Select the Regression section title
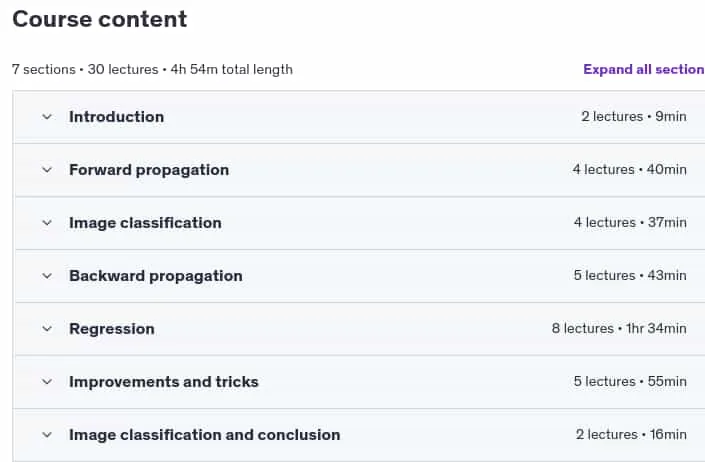Image resolution: width=705 pixels, height=462 pixels. click(112, 329)
